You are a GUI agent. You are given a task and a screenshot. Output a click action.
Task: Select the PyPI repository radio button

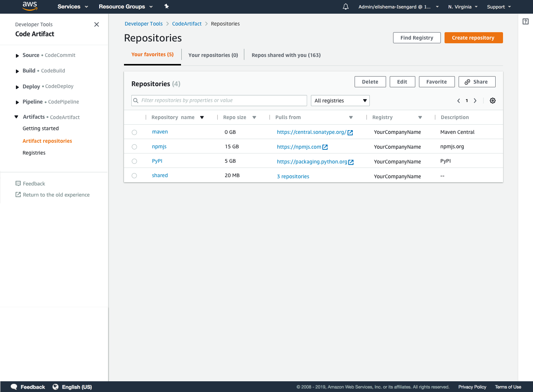click(134, 161)
